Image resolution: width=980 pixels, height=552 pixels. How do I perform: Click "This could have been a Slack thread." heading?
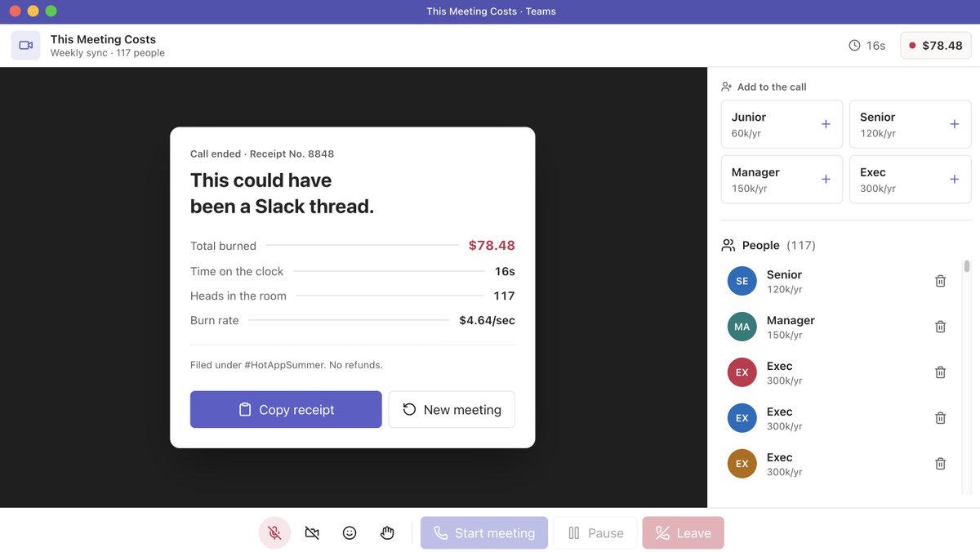[x=282, y=194]
